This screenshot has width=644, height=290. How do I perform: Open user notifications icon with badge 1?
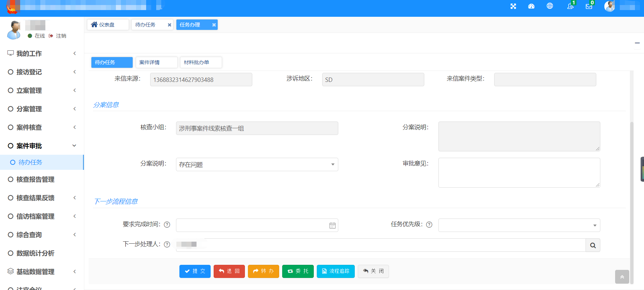point(570,6)
